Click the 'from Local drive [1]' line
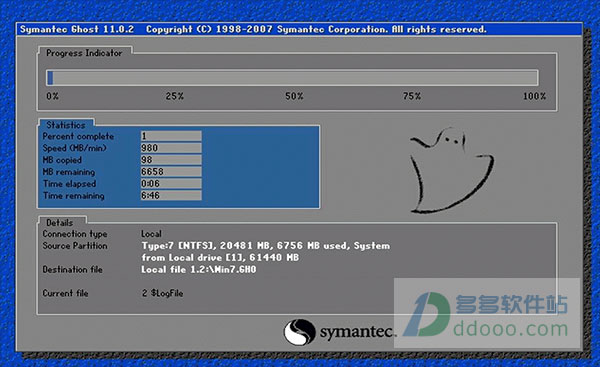Image resolution: width=600 pixels, height=367 pixels. 220,258
